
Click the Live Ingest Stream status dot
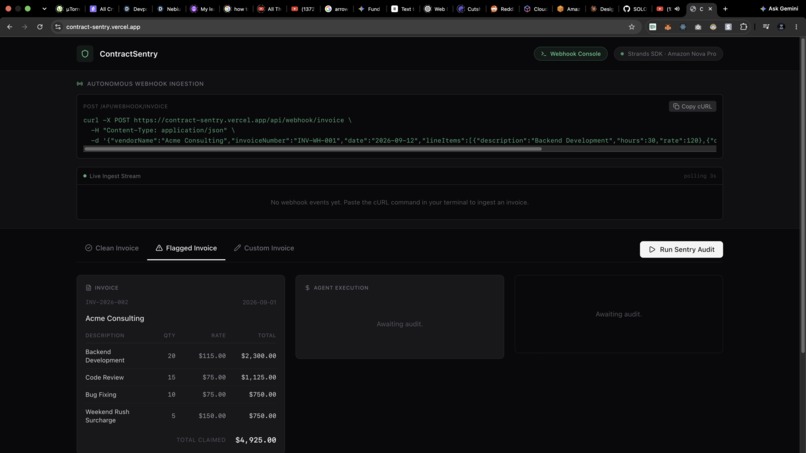(85, 176)
